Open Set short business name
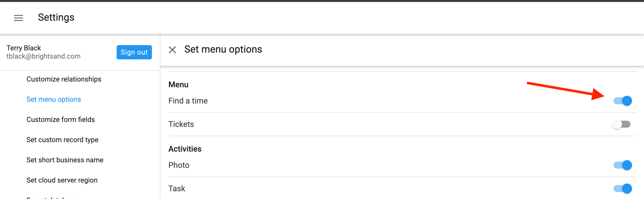Viewport: 644px width, 199px height. point(65,160)
